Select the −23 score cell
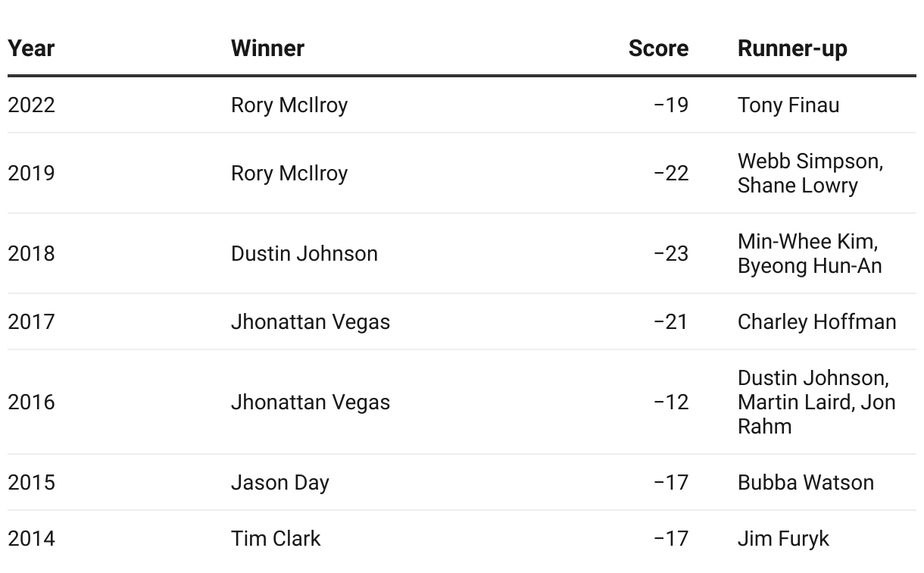 coord(671,253)
